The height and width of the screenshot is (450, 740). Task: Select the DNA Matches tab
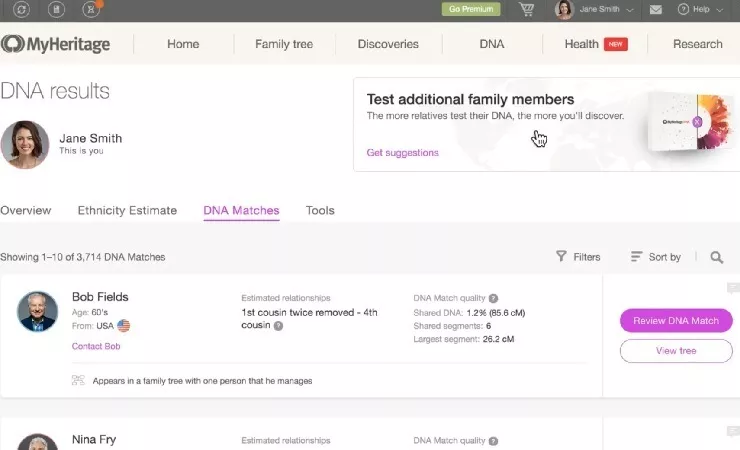pyautogui.click(x=241, y=210)
